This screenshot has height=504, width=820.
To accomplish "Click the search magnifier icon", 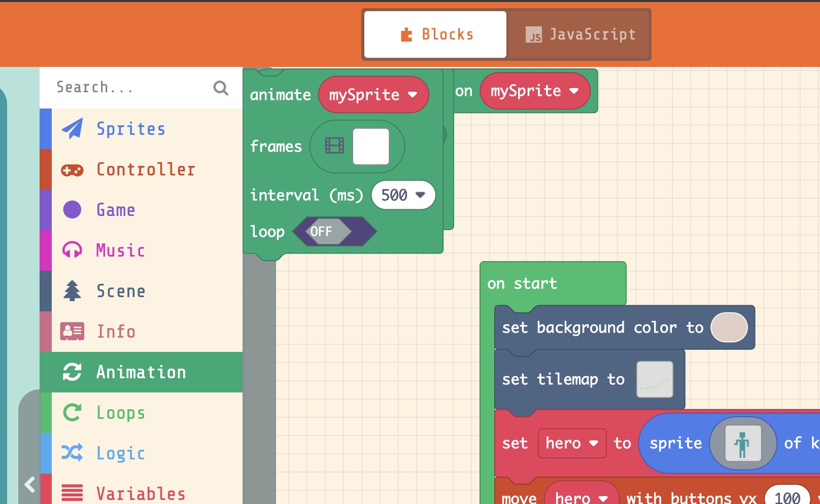I will [221, 87].
